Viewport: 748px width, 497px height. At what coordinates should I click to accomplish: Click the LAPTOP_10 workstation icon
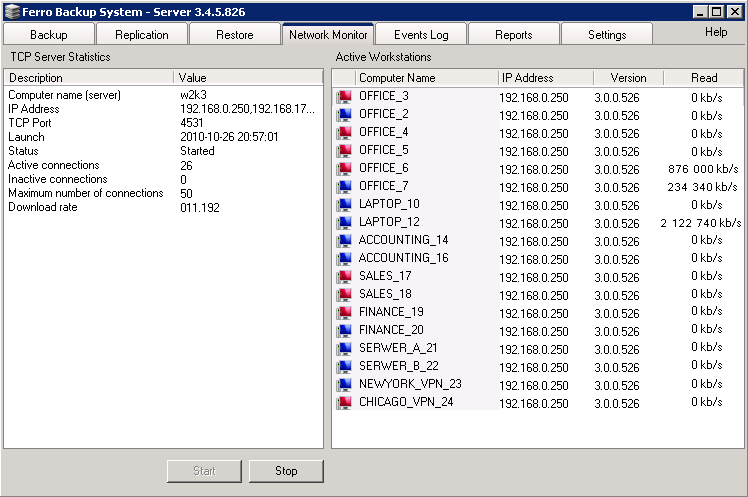click(344, 205)
